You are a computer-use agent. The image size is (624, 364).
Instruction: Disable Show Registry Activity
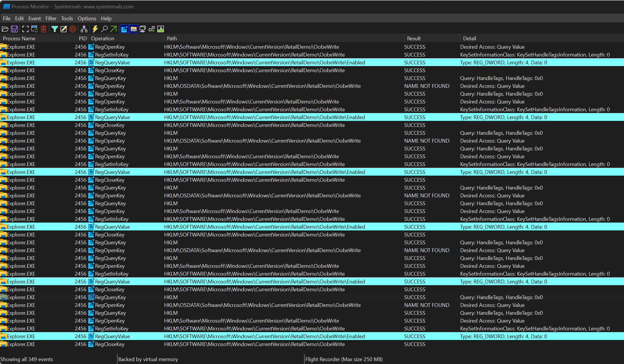tap(124, 29)
